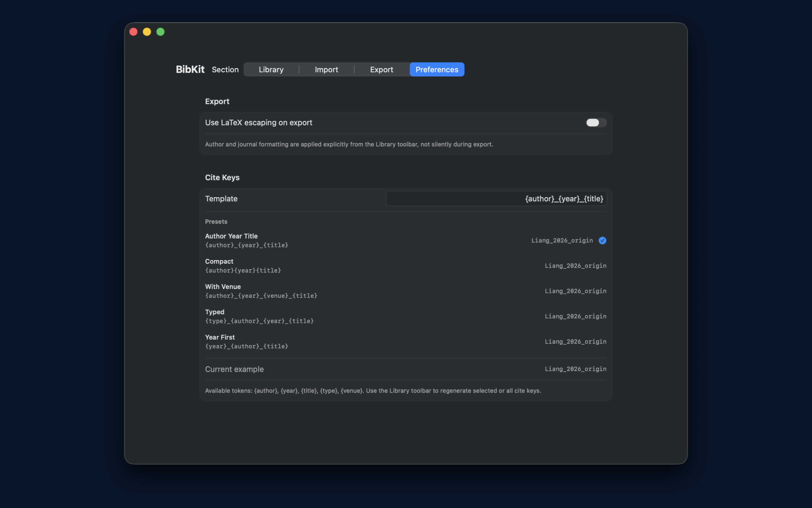Click the BibKit app title
The height and width of the screenshot is (508, 812).
(190, 69)
